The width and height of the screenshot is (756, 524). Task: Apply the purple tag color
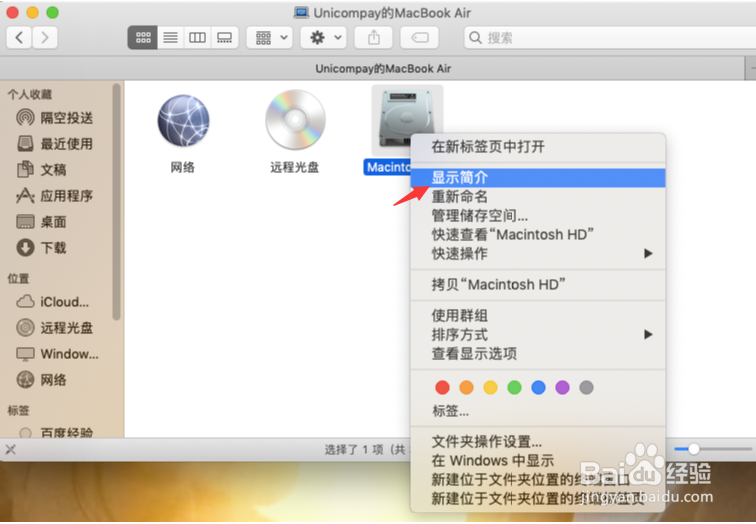(562, 387)
